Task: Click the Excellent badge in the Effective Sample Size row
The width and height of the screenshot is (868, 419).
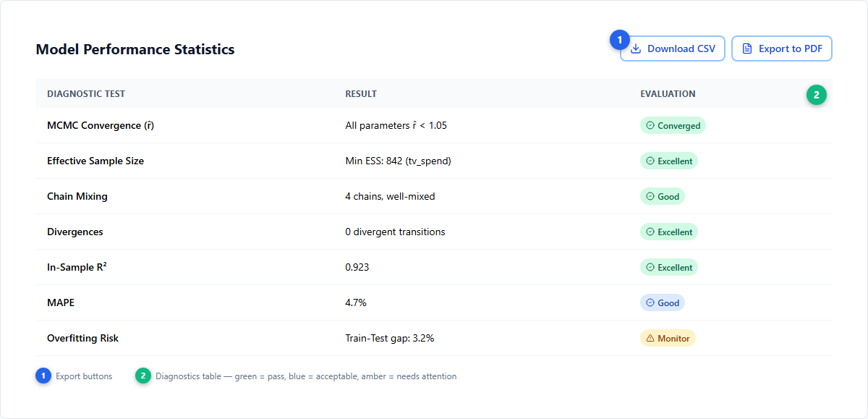Action: tap(669, 161)
